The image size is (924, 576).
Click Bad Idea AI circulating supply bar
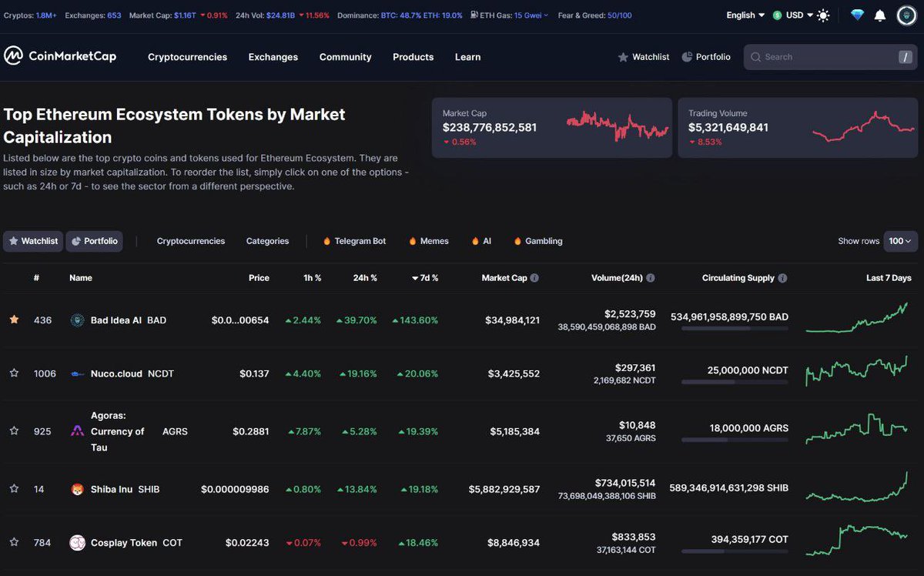tap(735, 328)
